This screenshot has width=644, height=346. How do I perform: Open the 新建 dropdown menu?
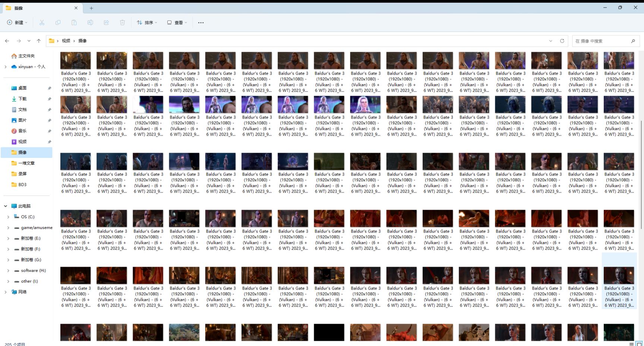(x=17, y=23)
